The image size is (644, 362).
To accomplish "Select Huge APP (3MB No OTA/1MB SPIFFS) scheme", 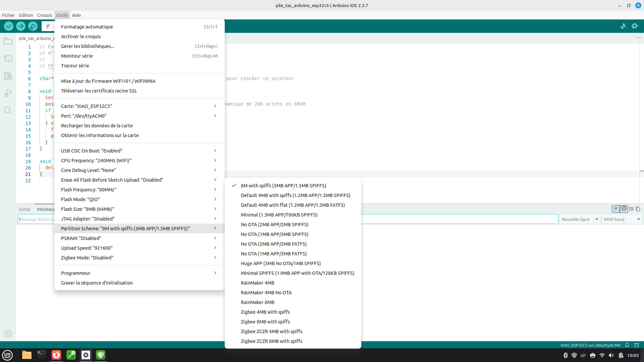I will [280, 263].
